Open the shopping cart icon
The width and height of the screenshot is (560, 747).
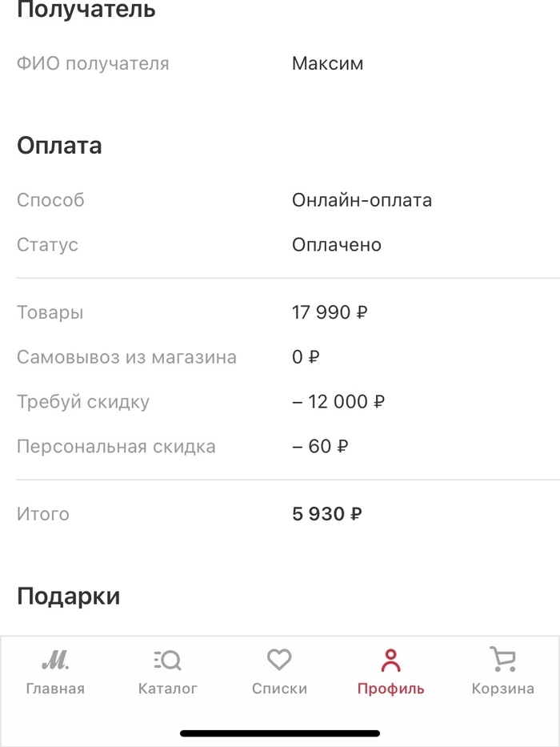click(x=502, y=661)
